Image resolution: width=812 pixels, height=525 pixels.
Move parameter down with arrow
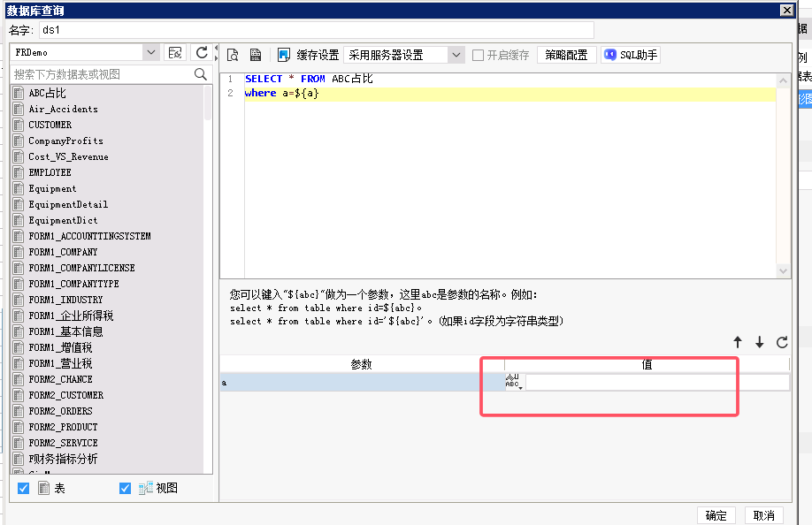(759, 342)
